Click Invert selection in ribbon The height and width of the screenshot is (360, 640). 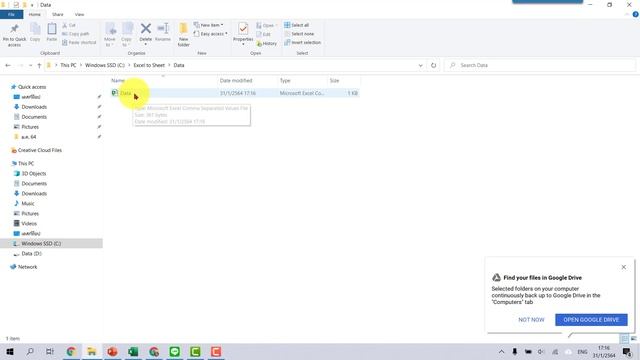[302, 42]
